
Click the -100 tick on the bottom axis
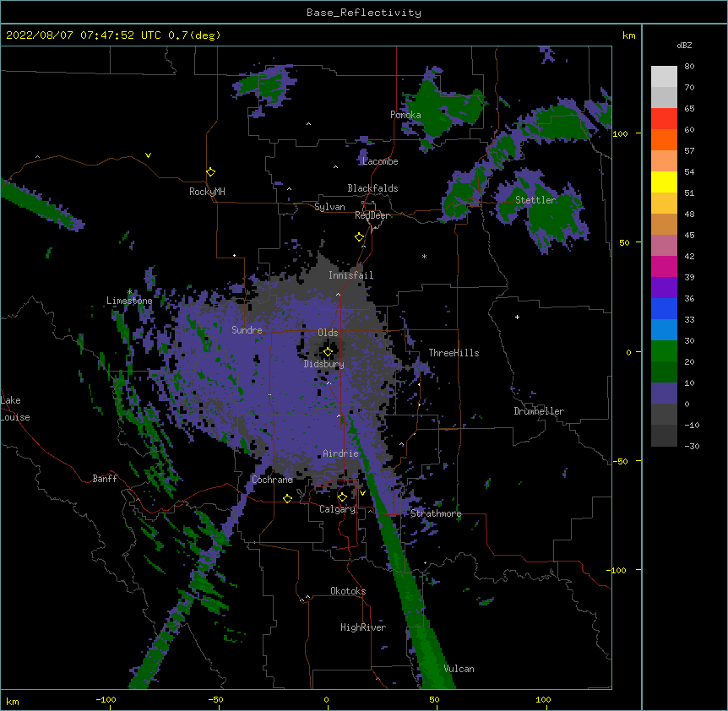pos(106,699)
